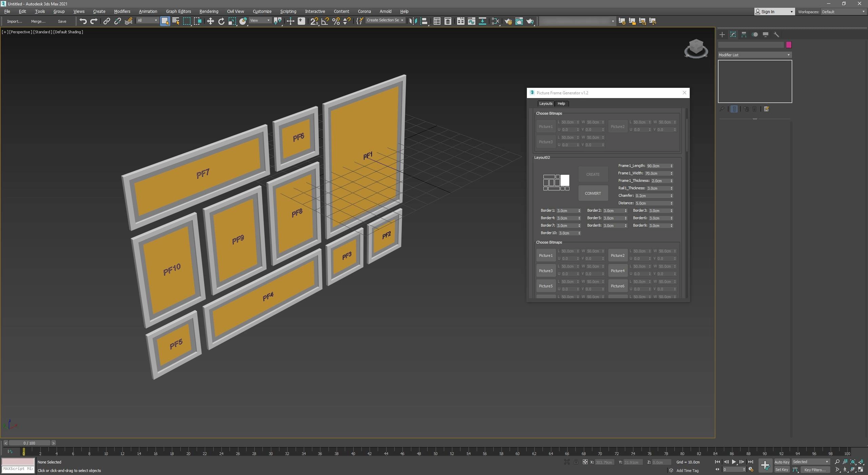Toggle Window/Crossing selection mode

[198, 21]
